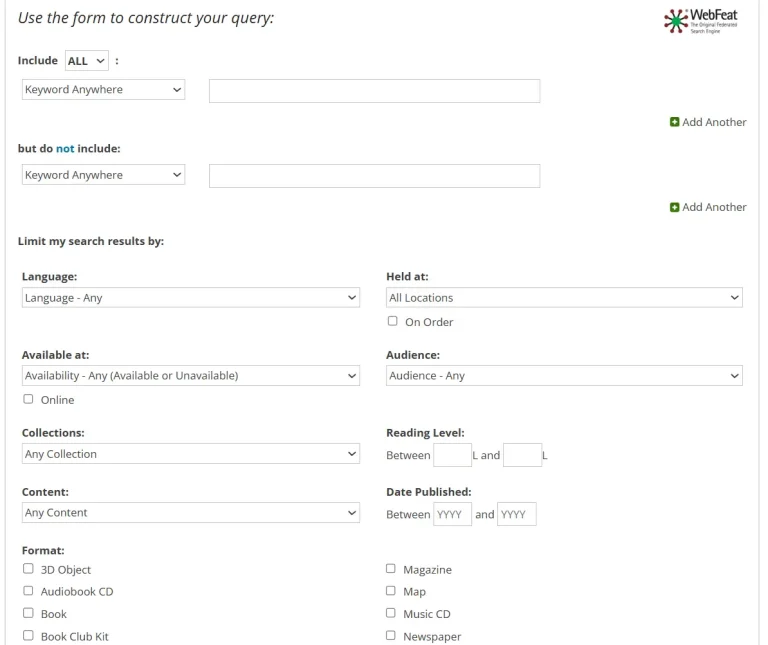Tick the 3D Object format checkbox

[28, 569]
